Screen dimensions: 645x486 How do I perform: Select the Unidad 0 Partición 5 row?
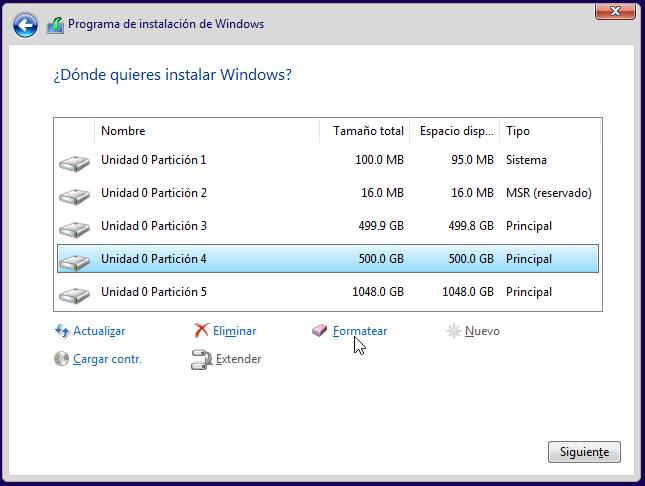pyautogui.click(x=328, y=292)
